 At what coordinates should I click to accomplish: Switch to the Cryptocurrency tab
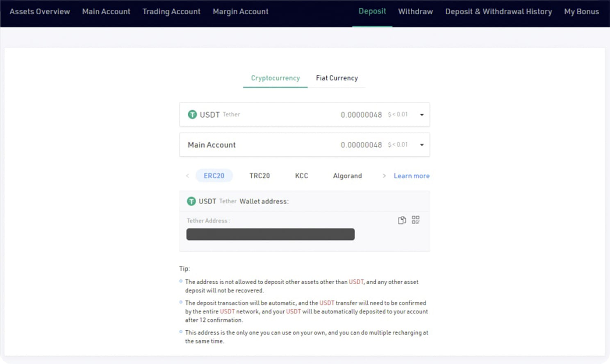point(275,78)
